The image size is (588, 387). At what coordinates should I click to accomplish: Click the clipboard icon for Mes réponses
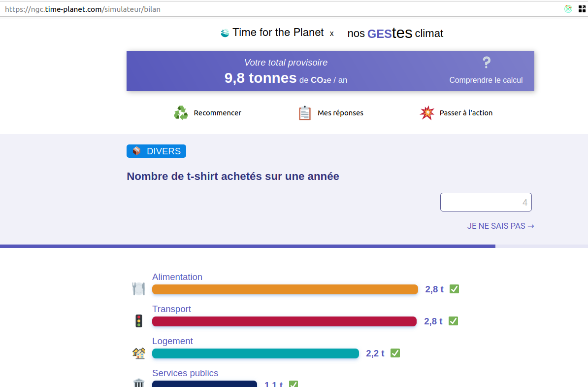(x=304, y=113)
